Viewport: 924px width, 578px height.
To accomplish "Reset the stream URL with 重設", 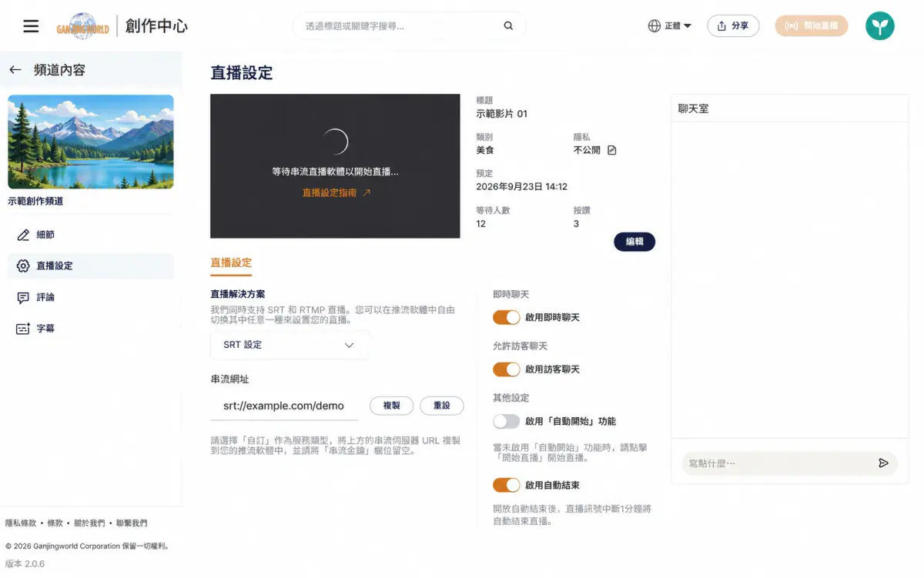I will click(x=441, y=406).
